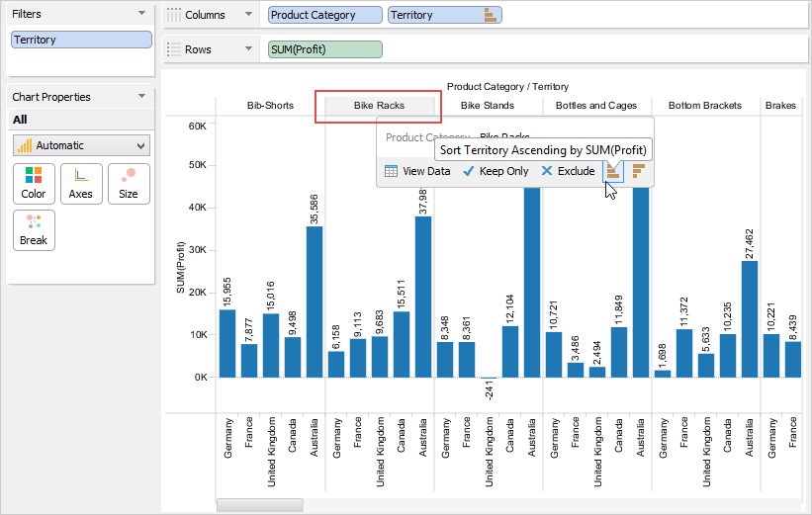Click the sort descending icon in tooltip
This screenshot has height=515, width=812.
[x=638, y=172]
